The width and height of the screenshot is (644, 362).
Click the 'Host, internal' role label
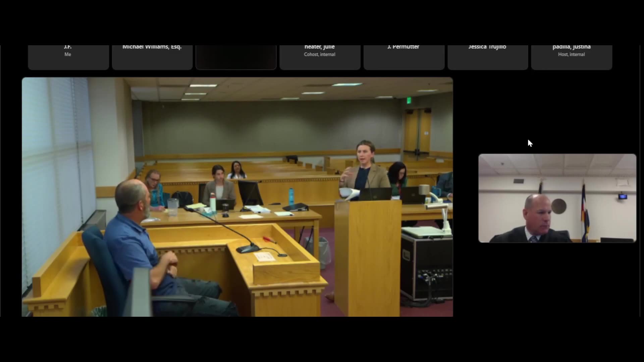click(x=571, y=54)
